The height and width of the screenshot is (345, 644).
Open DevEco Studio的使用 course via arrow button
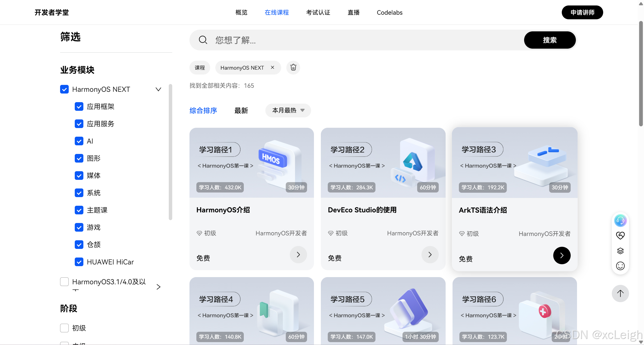pyautogui.click(x=430, y=255)
